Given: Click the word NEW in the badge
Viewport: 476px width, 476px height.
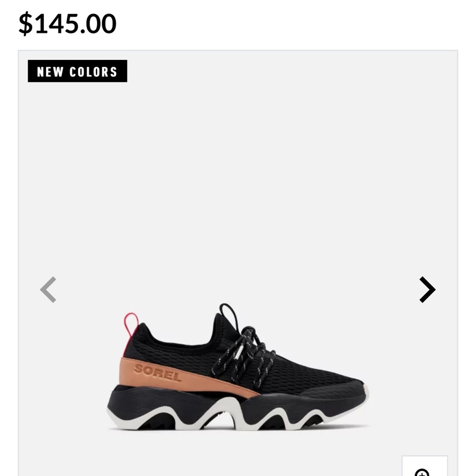Looking at the screenshot, I should coord(50,72).
